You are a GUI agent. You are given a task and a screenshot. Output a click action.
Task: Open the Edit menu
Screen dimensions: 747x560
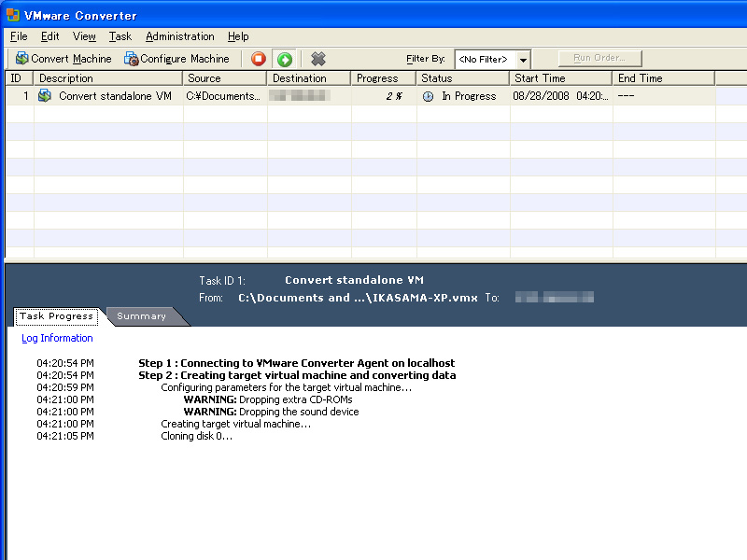(x=49, y=36)
